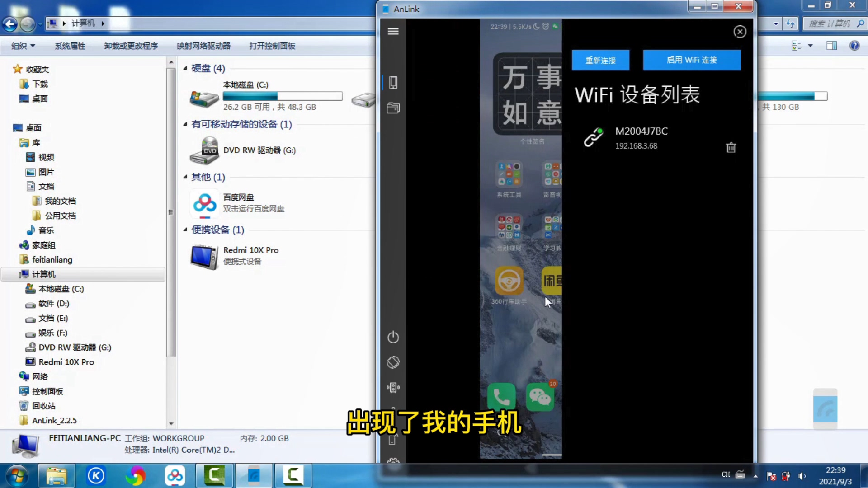Click the power button icon in AnLink sidebar
Viewport: 868px width, 488px height.
[x=393, y=337]
